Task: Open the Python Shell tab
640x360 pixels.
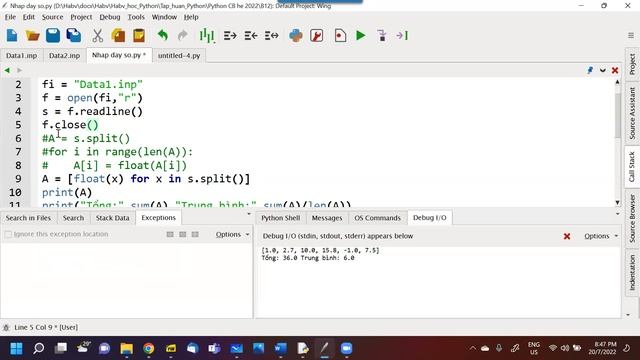Action: pos(281,218)
